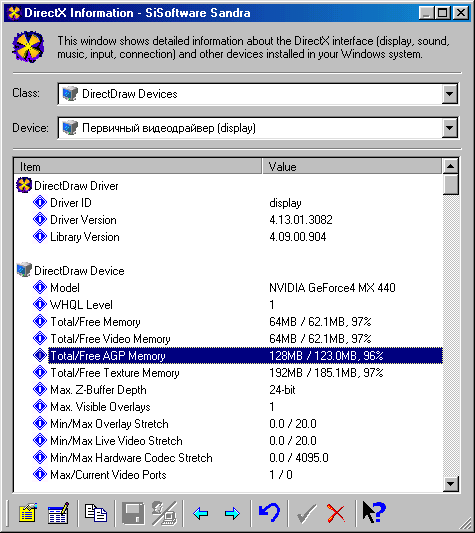The image size is (475, 533).
Task: Click the info icon beside Max. Visible Overlays
Action: [x=40, y=406]
